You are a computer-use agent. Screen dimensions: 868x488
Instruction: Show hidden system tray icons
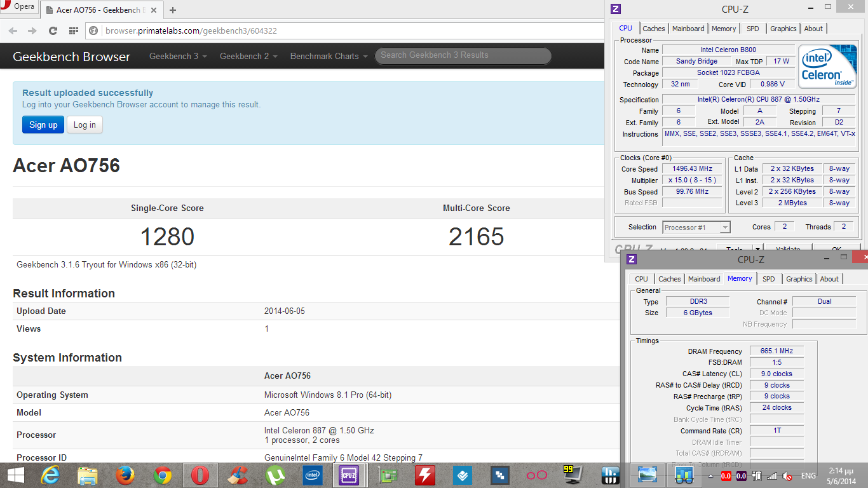710,475
